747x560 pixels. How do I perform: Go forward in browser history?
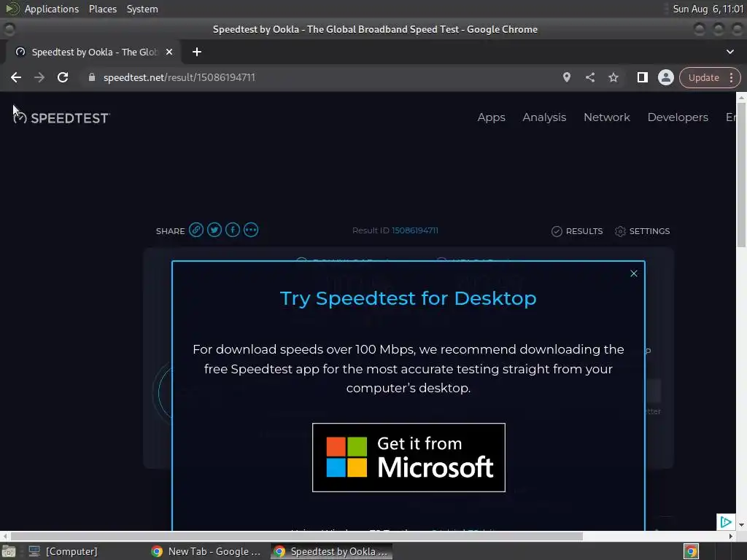click(39, 77)
